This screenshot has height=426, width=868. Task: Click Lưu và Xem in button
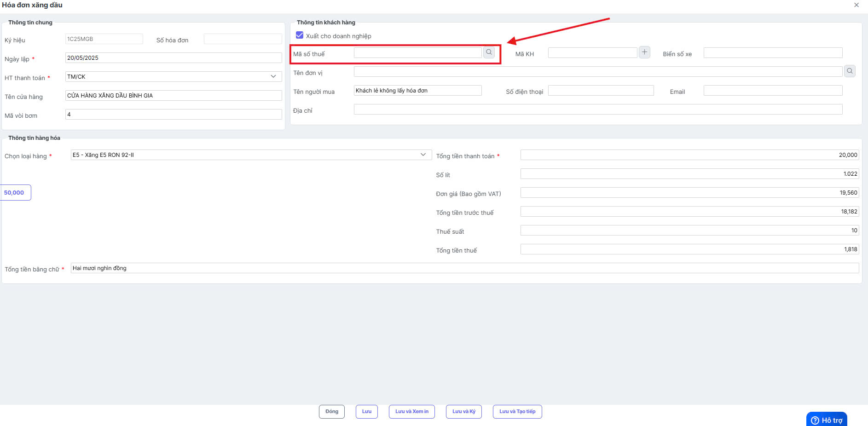(x=411, y=412)
